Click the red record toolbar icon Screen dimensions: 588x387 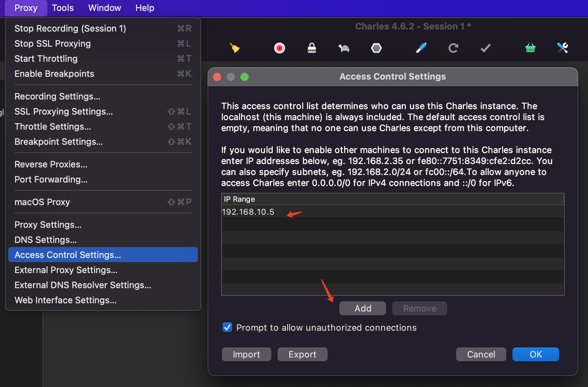click(280, 48)
